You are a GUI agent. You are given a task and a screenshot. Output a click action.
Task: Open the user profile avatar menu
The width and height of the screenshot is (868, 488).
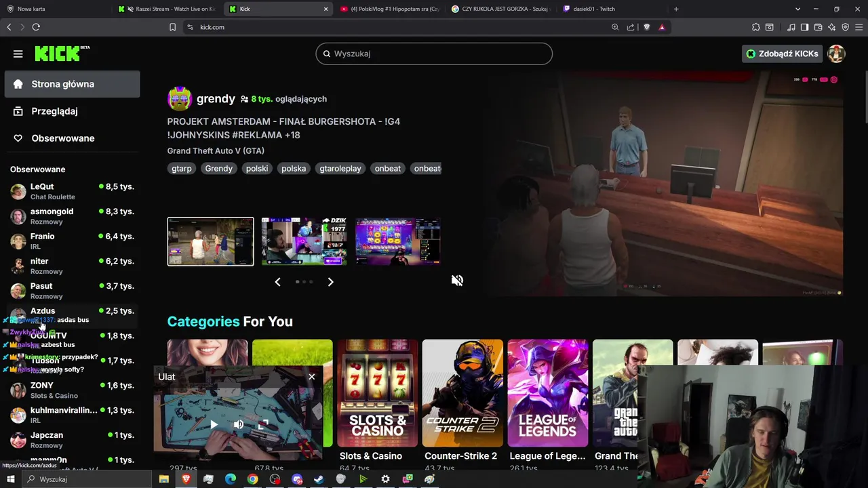(836, 54)
